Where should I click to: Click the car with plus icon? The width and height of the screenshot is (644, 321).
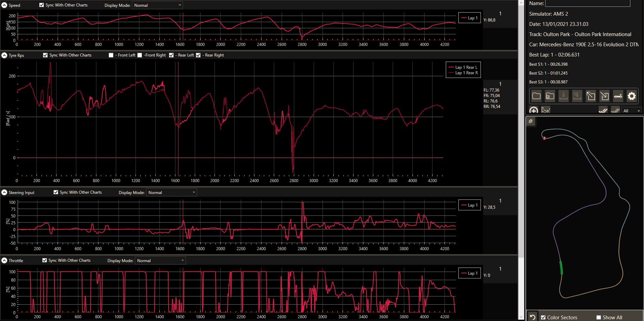(x=618, y=96)
